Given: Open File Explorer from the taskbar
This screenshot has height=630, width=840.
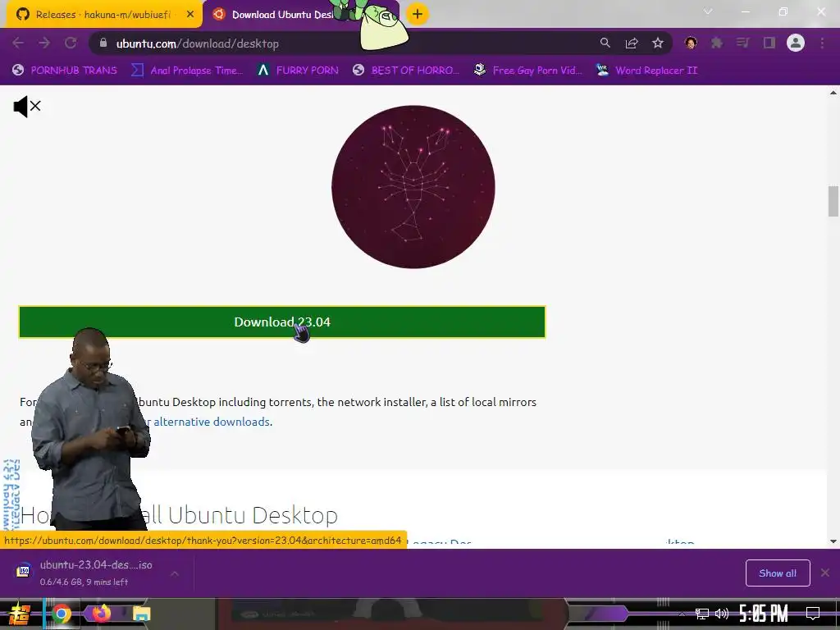Looking at the screenshot, I should point(141,614).
